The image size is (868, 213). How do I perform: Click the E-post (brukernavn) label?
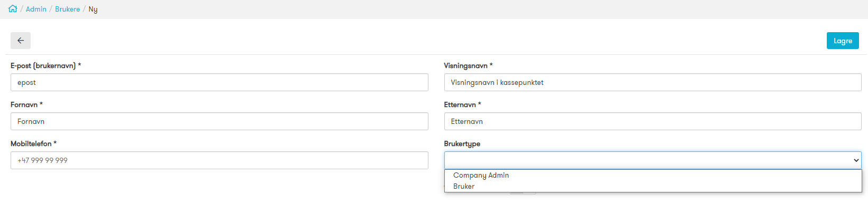[45, 65]
